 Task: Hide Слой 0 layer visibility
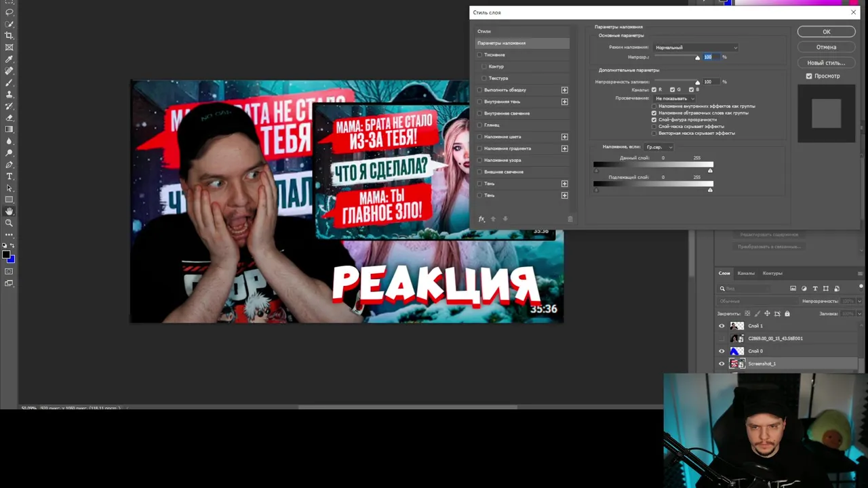(x=722, y=351)
